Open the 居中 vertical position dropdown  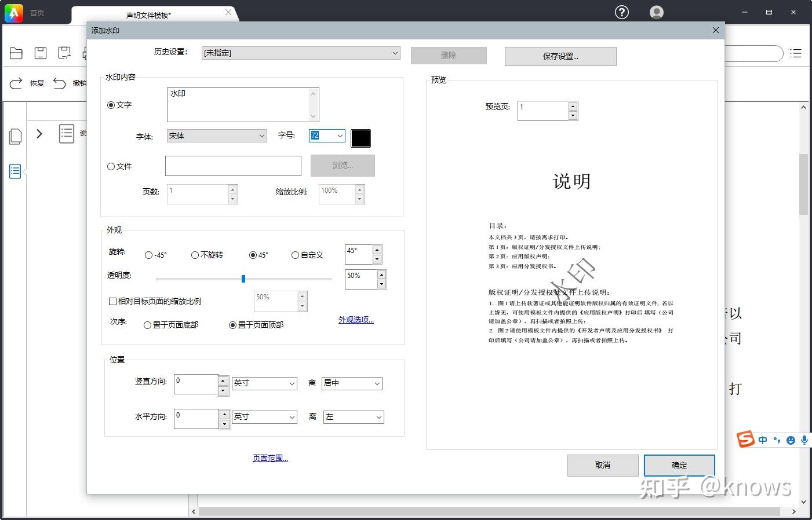(x=352, y=383)
